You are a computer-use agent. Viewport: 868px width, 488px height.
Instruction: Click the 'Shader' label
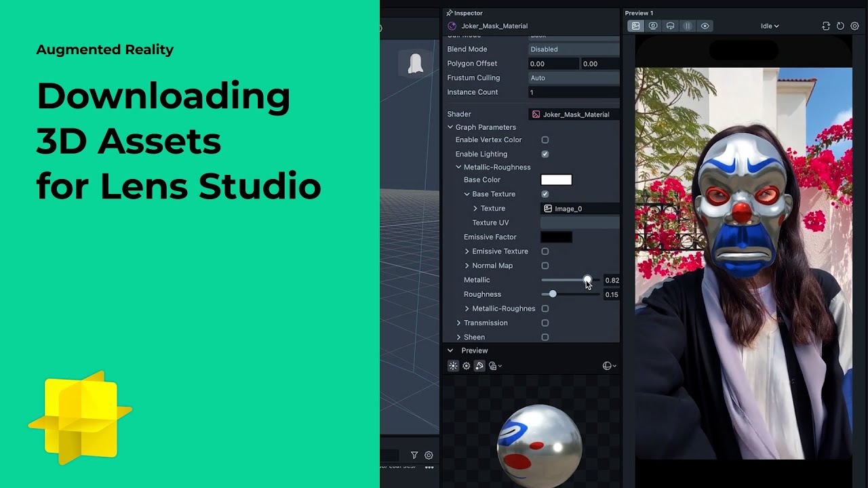tap(458, 115)
